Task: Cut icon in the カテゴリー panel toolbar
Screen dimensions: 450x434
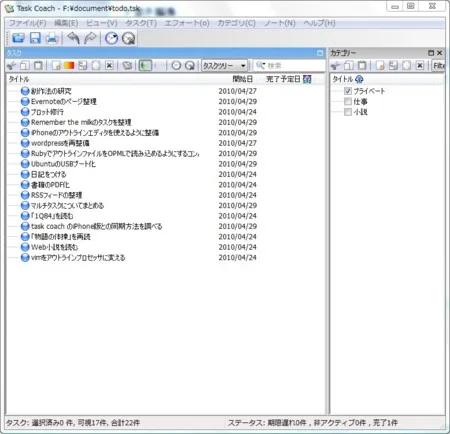Action: pos(335,65)
